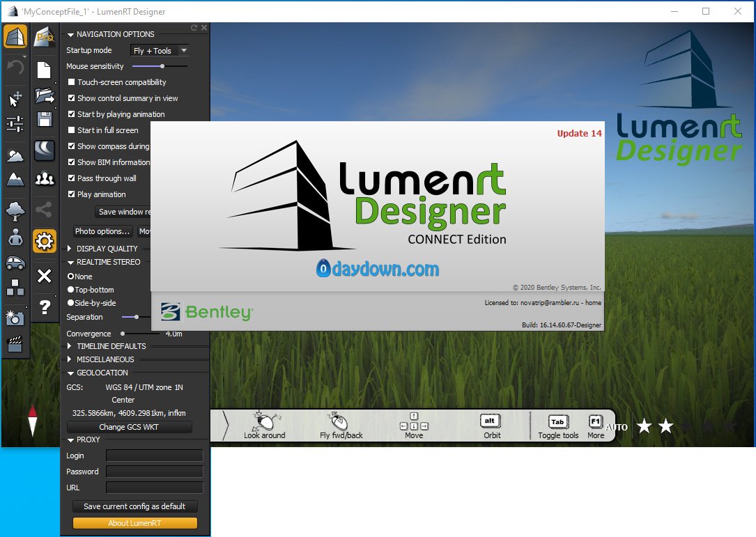
Task: Open the objects blocks tool
Action: [15, 288]
